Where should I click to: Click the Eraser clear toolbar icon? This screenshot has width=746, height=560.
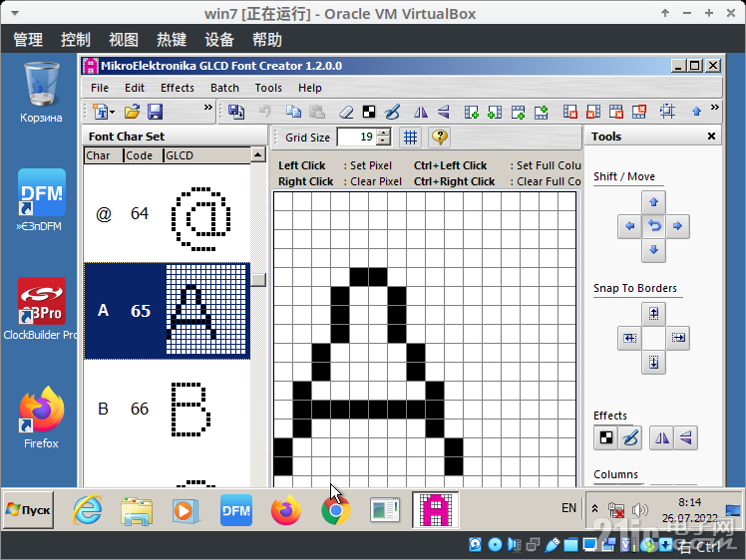coord(346,113)
